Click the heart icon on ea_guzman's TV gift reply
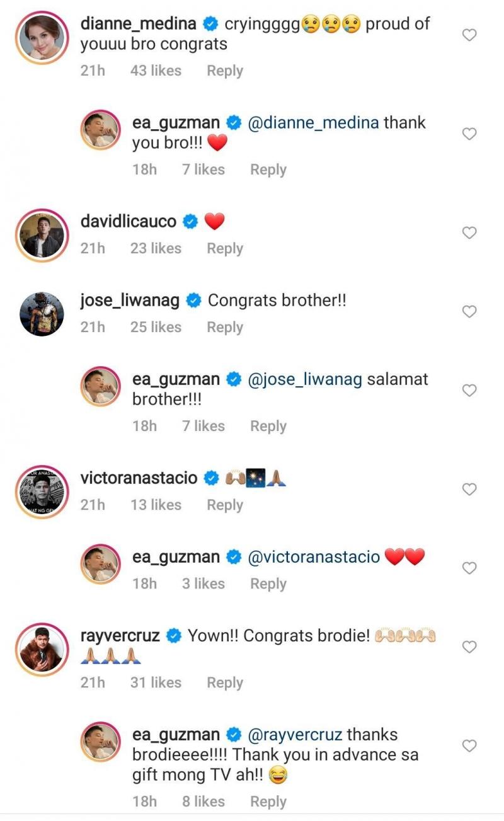504x821 pixels. (x=468, y=744)
